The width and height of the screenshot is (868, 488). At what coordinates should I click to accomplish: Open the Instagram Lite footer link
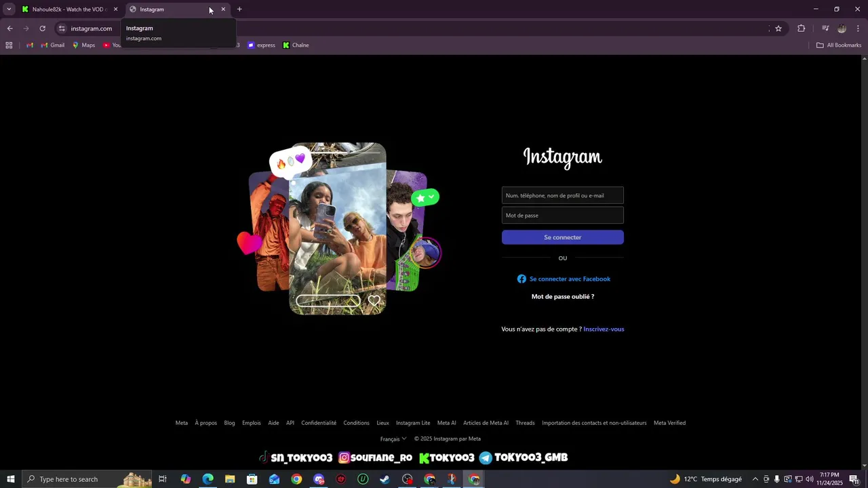413,423
